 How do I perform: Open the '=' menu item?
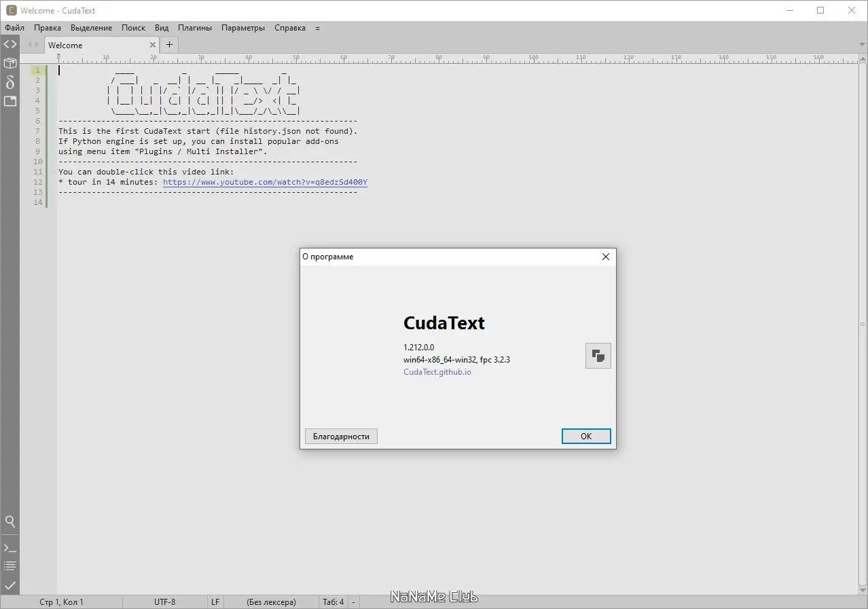coord(317,28)
